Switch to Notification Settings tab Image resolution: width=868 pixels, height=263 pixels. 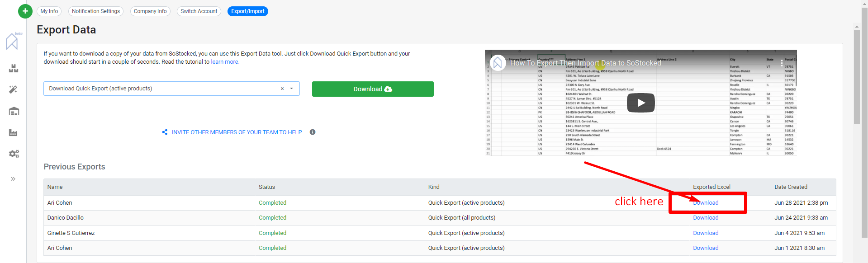pos(96,11)
